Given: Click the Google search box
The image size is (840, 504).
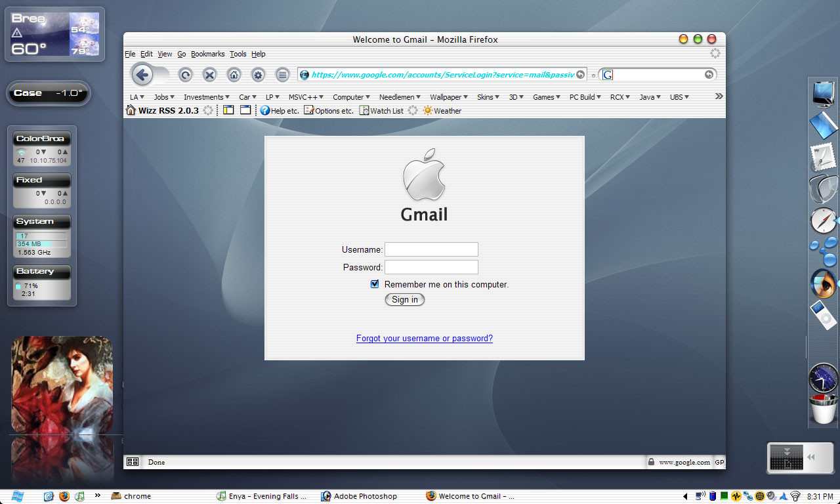Looking at the screenshot, I should (658, 75).
